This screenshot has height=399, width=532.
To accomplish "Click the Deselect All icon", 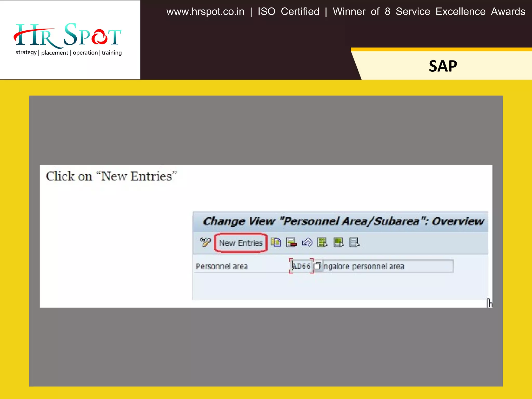I will pyautogui.click(x=354, y=242).
